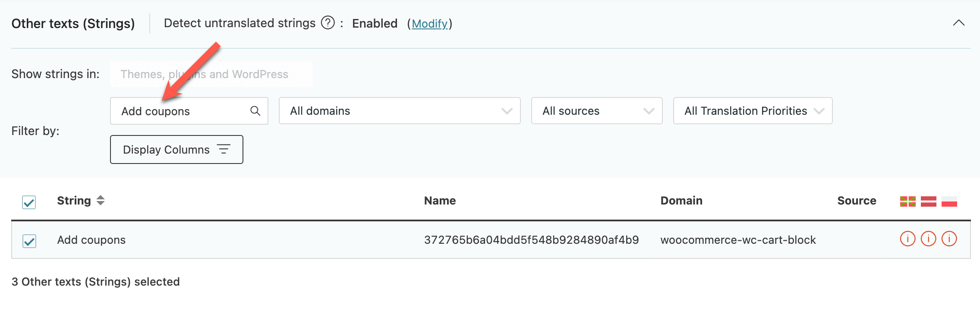Click the help icon beside Detect untranslated strings
Viewport: 980px width, 321px height.
click(328, 22)
